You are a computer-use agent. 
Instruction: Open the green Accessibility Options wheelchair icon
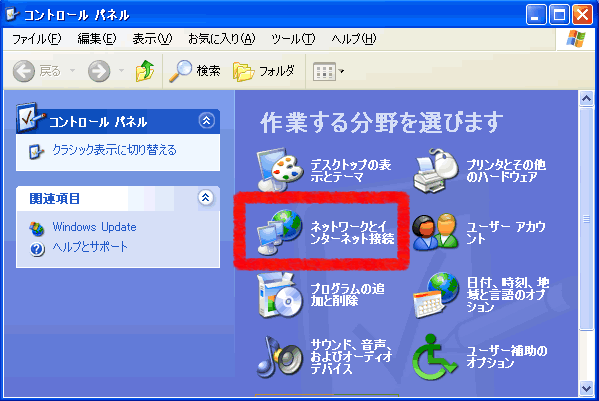pos(434,357)
